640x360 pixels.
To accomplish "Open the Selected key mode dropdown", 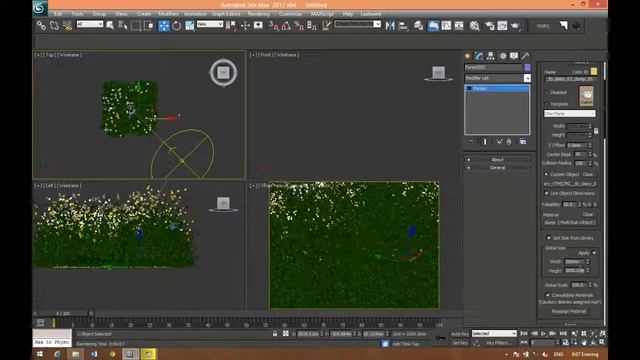I will click(x=494, y=334).
